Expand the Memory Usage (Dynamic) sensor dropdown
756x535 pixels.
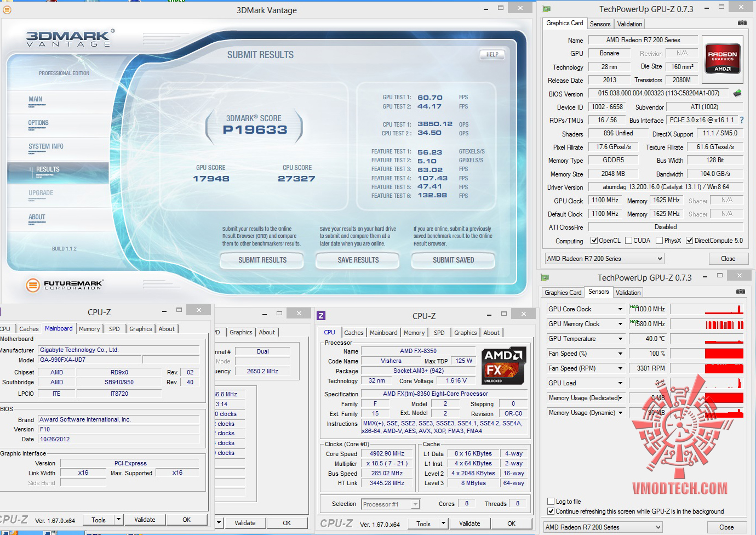620,413
